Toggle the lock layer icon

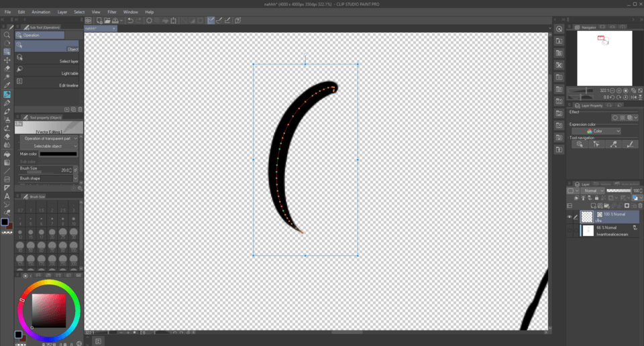pos(597,198)
